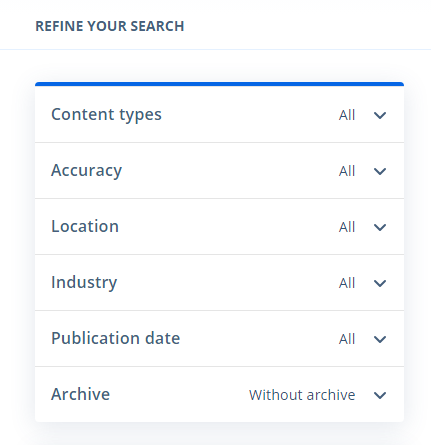Expand the Industry chevron arrow
Image resolution: width=431 pixels, height=445 pixels.
point(380,283)
